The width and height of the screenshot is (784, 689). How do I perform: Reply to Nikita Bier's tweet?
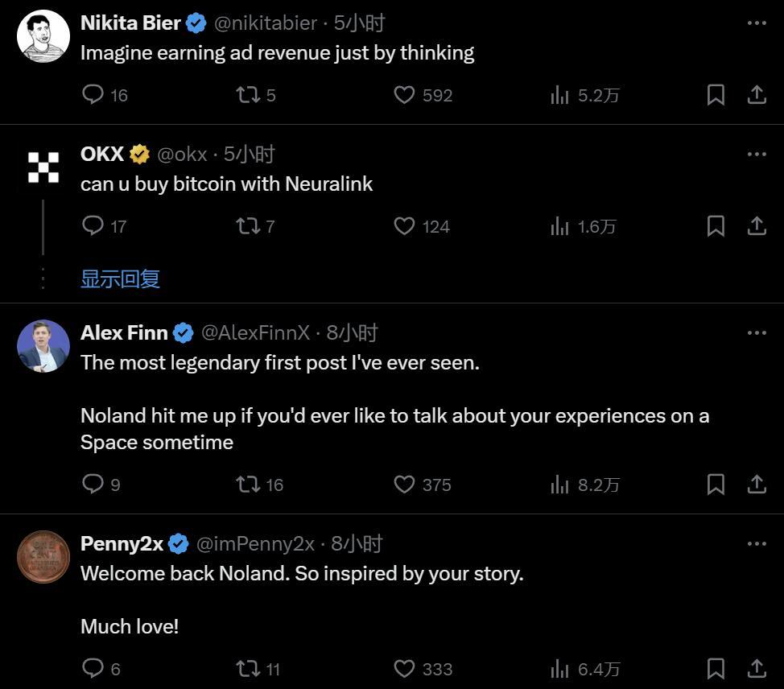click(93, 95)
